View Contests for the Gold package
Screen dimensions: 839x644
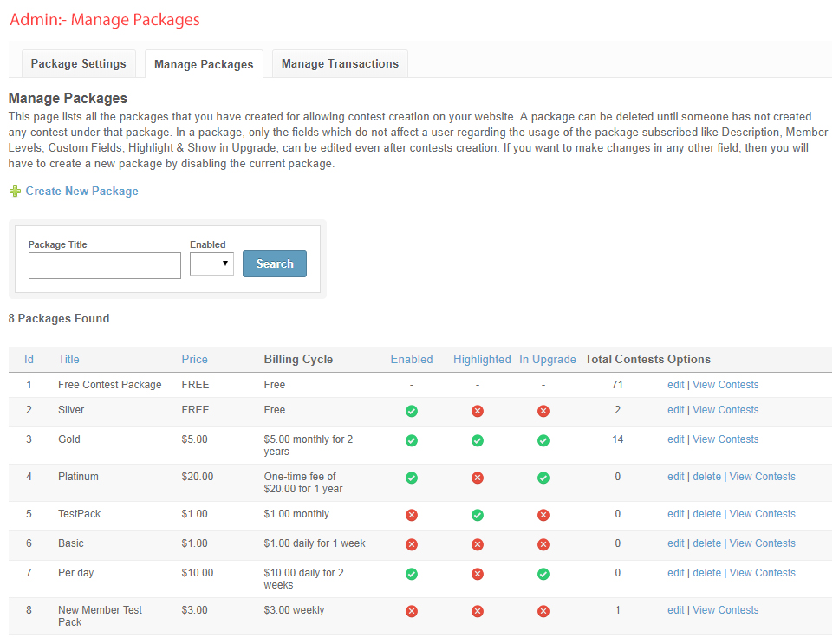coord(725,439)
